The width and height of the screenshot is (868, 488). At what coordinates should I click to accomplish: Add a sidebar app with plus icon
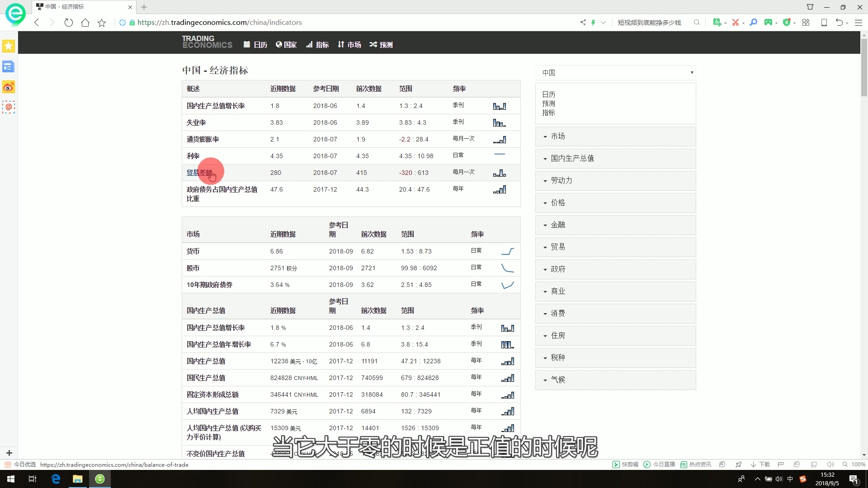tap(9, 453)
